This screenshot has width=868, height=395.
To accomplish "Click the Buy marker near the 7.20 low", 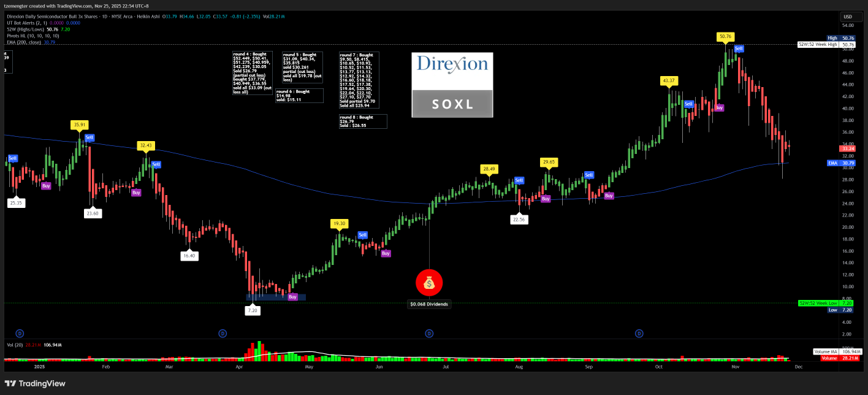I will click(x=293, y=297).
